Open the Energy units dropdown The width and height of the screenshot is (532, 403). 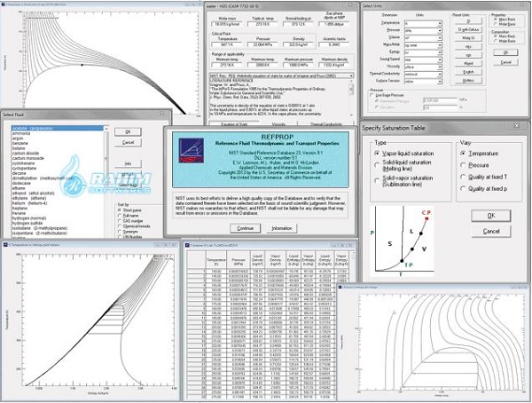pyautogui.click(x=440, y=52)
